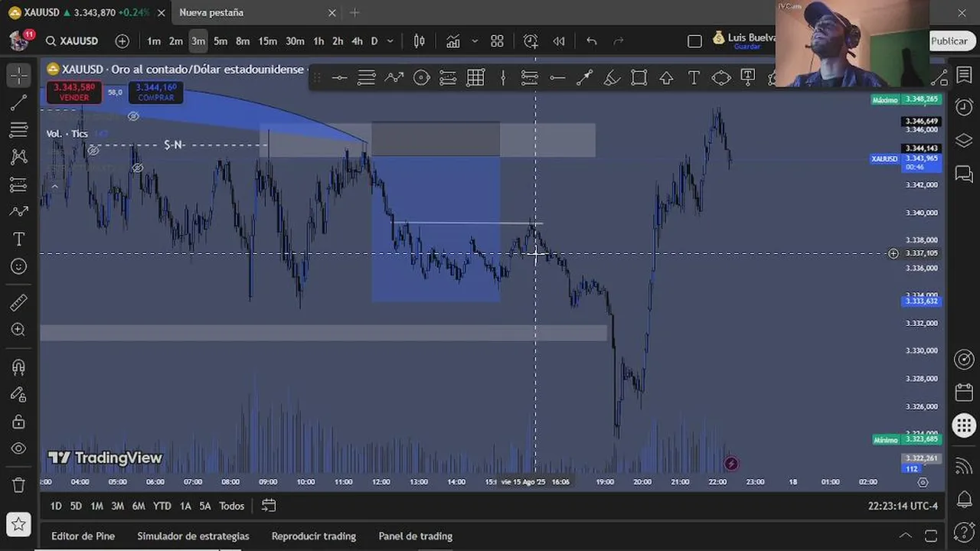
Task: Toggle the favorites star toolbar
Action: pos(18,524)
